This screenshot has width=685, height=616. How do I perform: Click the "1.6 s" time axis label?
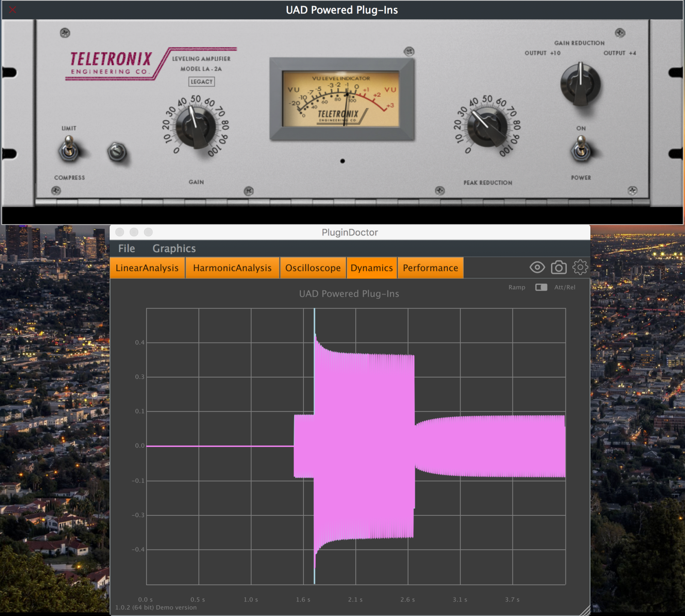point(303,599)
